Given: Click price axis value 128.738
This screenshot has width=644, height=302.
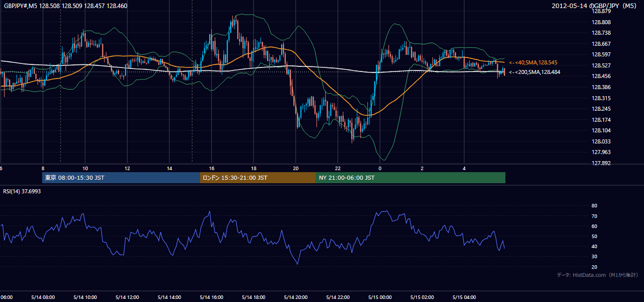Looking at the screenshot, I should tap(601, 33).
